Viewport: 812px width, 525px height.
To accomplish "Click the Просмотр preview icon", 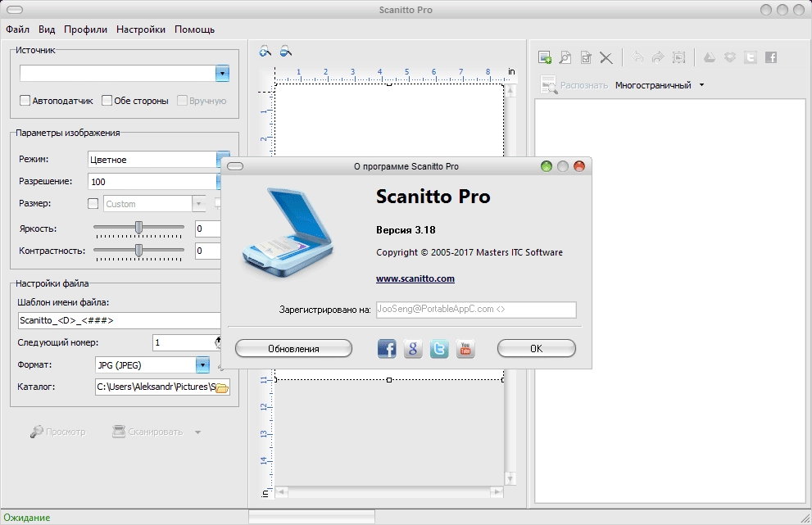I will [x=36, y=432].
